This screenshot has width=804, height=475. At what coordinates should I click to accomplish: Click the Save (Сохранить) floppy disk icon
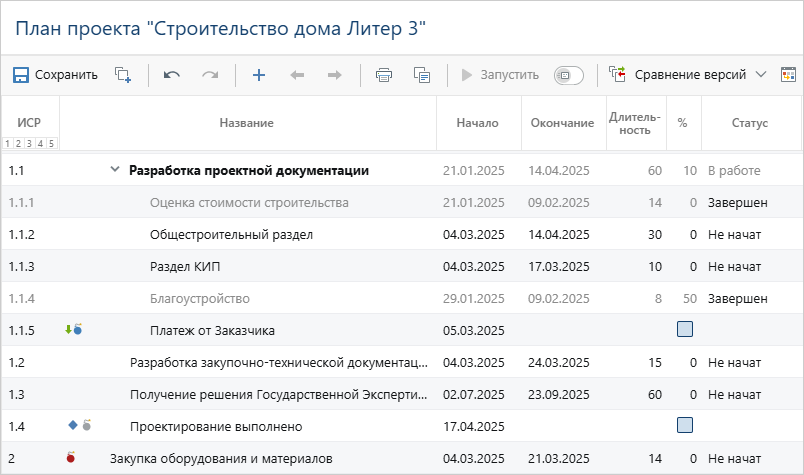click(x=21, y=75)
